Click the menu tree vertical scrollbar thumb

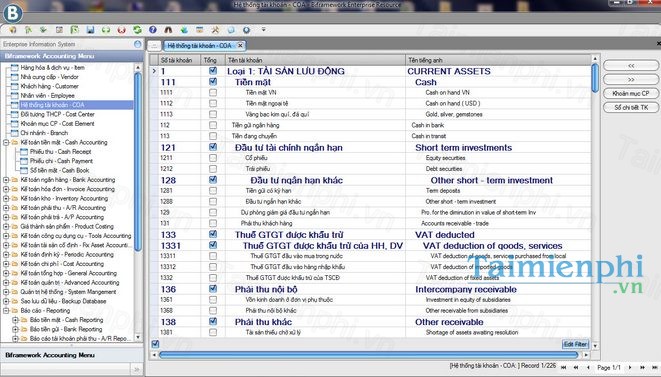coord(138,162)
